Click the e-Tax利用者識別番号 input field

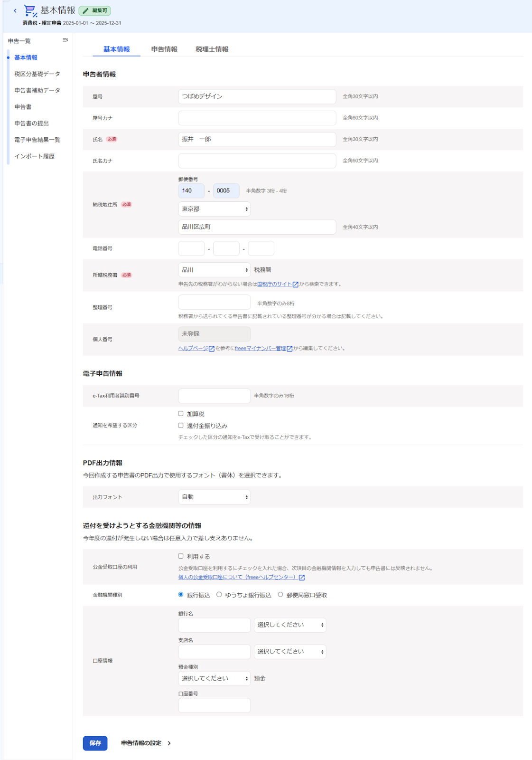[215, 396]
